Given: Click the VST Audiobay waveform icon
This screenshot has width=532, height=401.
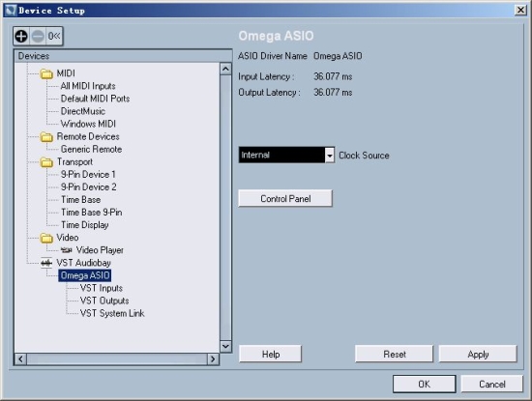Looking at the screenshot, I should point(46,263).
